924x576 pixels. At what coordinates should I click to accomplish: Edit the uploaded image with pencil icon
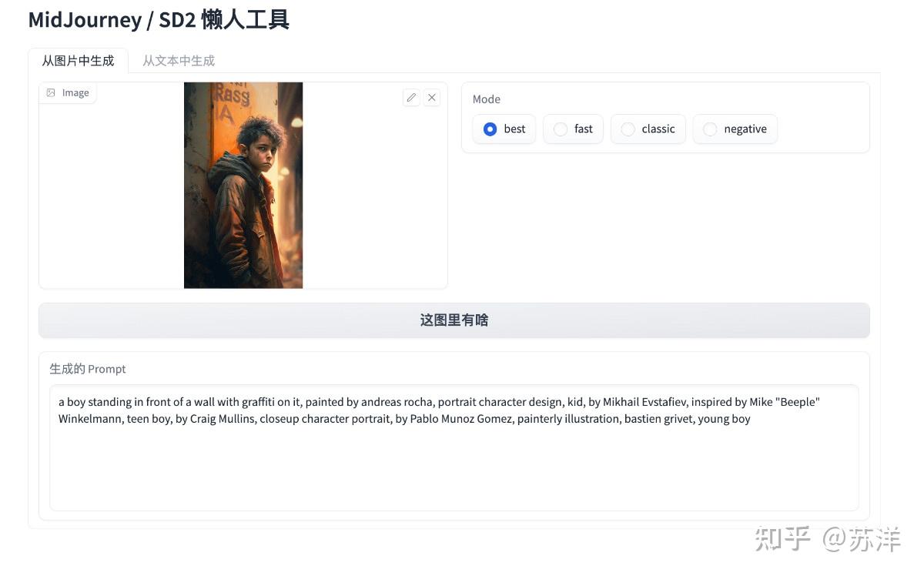[411, 97]
